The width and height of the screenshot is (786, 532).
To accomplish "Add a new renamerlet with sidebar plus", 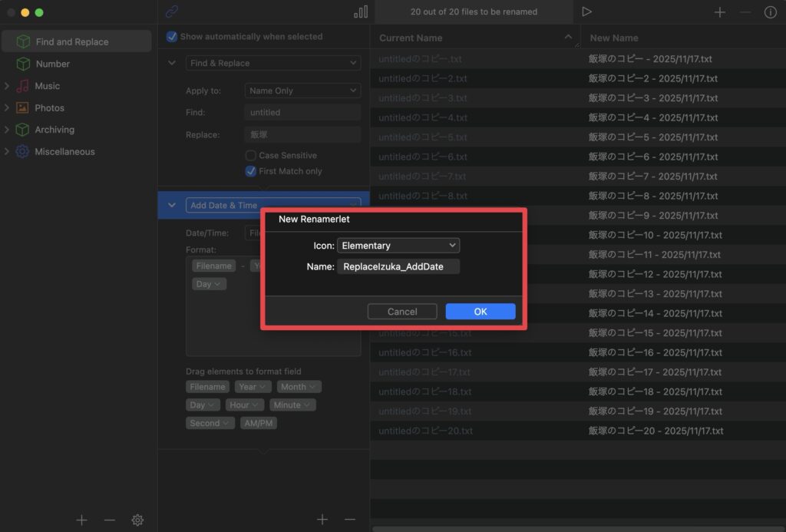I will coord(81,520).
